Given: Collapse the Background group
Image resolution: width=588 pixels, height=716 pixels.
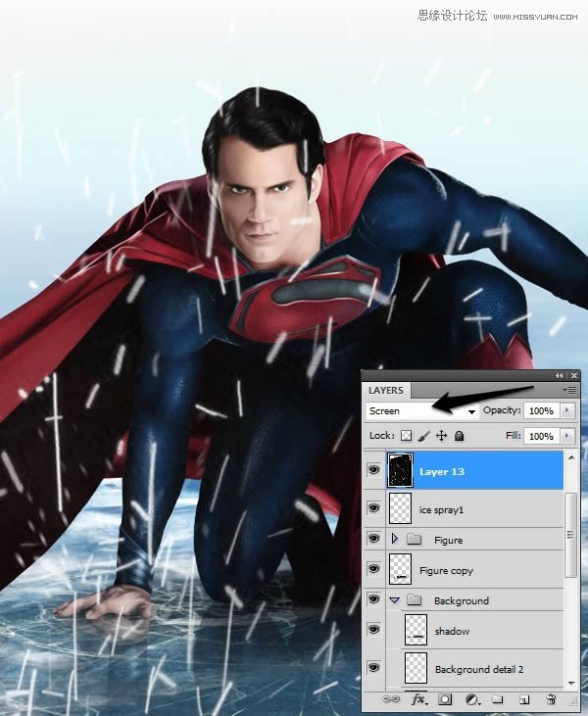Looking at the screenshot, I should point(395,600).
